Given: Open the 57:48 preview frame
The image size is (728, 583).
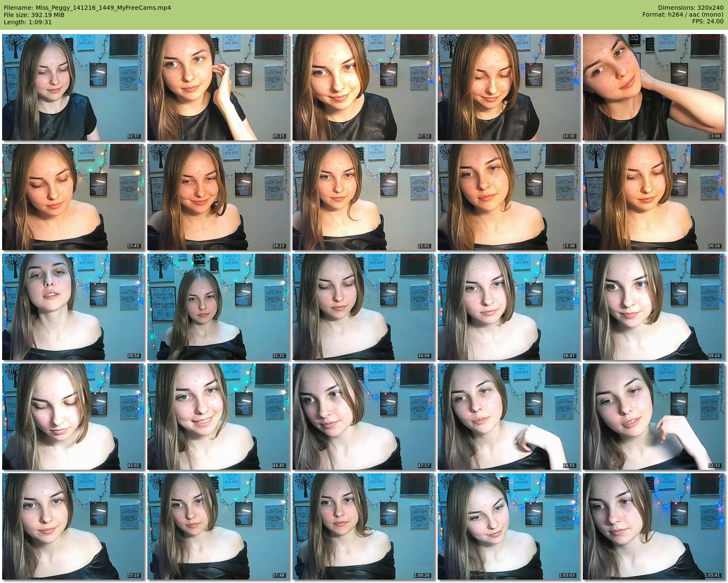Looking at the screenshot, I should point(218,526).
